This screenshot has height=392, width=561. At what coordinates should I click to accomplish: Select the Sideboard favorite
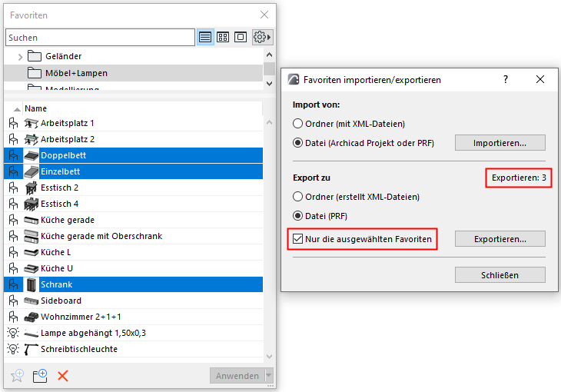[61, 301]
